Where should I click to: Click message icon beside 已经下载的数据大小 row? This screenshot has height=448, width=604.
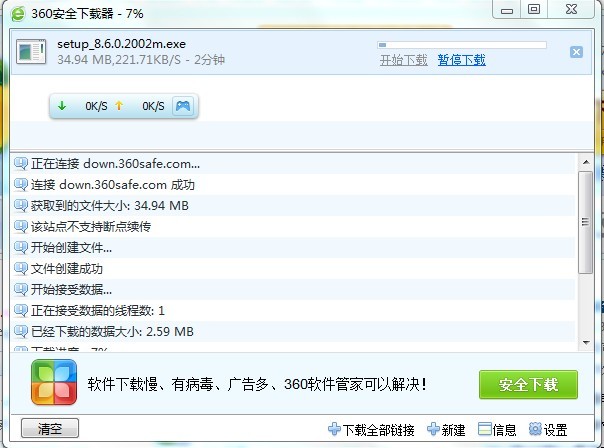21,331
